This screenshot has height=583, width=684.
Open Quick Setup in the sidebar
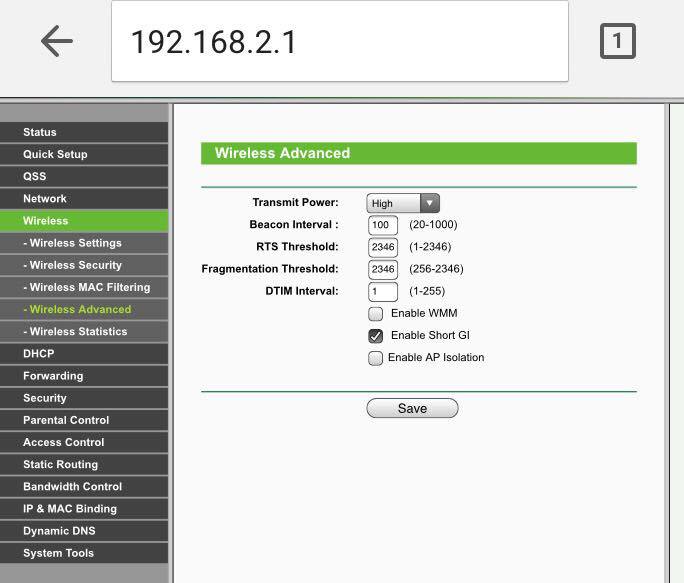coord(84,154)
